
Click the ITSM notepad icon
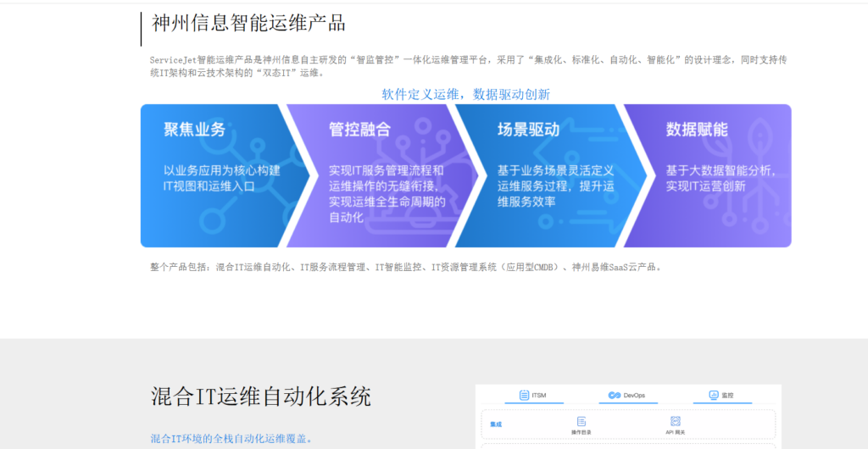524,396
